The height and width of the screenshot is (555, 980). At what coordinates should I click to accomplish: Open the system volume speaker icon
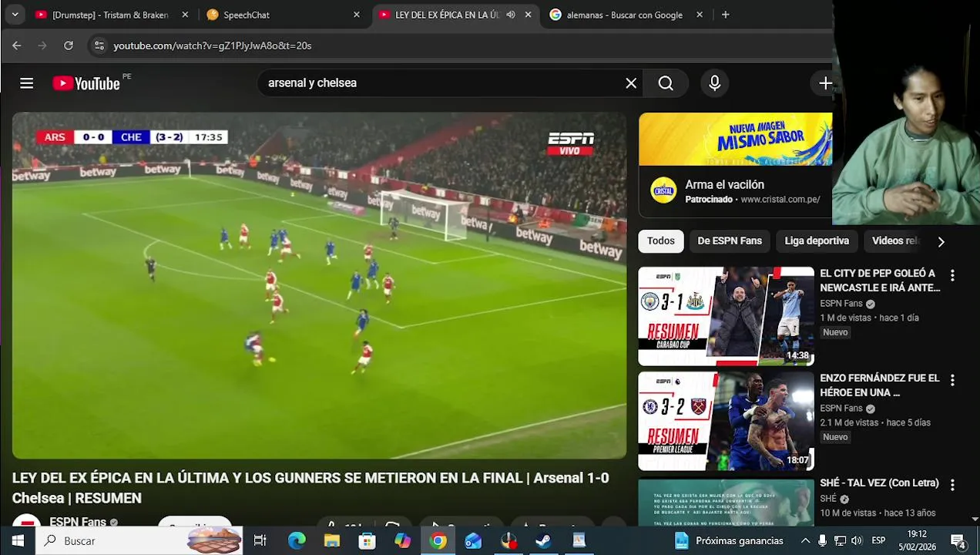pyautogui.click(x=857, y=541)
